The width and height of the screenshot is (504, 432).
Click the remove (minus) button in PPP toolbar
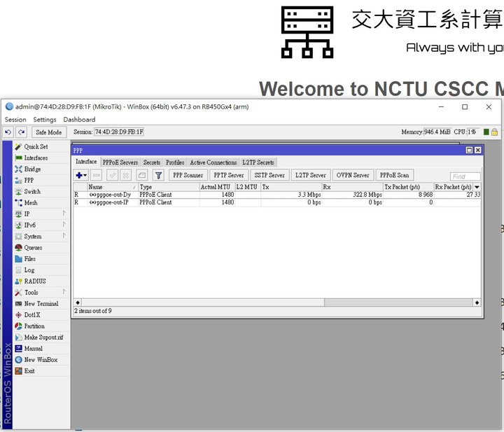pyautogui.click(x=97, y=175)
